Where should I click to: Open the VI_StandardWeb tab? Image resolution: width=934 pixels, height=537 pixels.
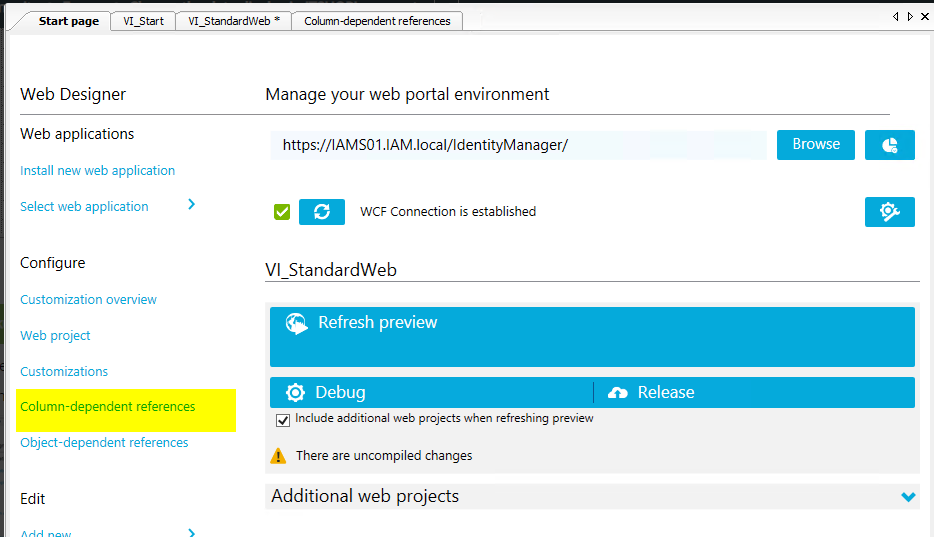coord(233,21)
